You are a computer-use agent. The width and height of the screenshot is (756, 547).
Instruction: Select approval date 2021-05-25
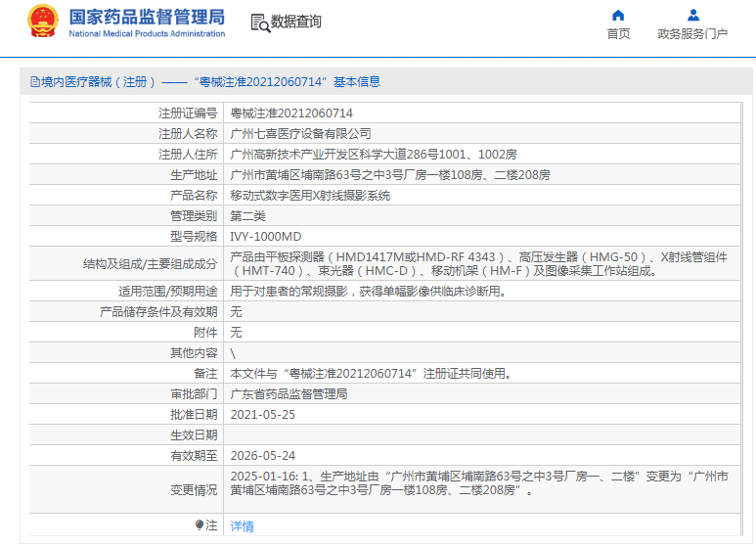click(x=263, y=415)
